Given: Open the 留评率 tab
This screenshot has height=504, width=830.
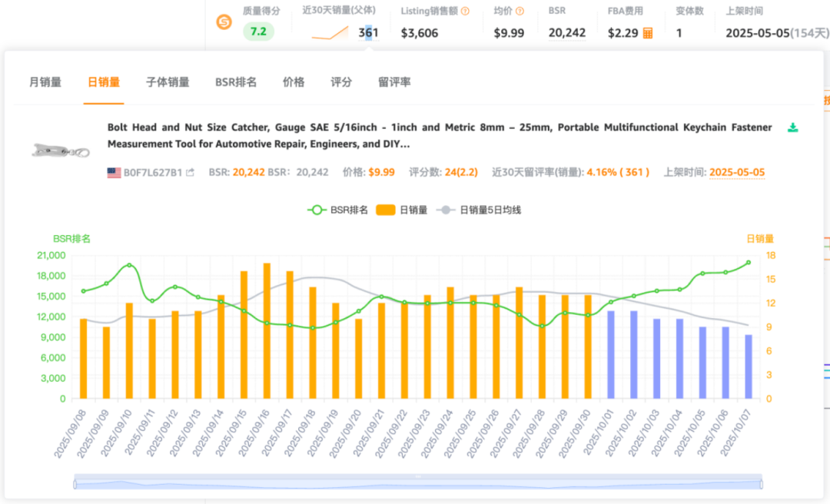Looking at the screenshot, I should click(x=394, y=82).
